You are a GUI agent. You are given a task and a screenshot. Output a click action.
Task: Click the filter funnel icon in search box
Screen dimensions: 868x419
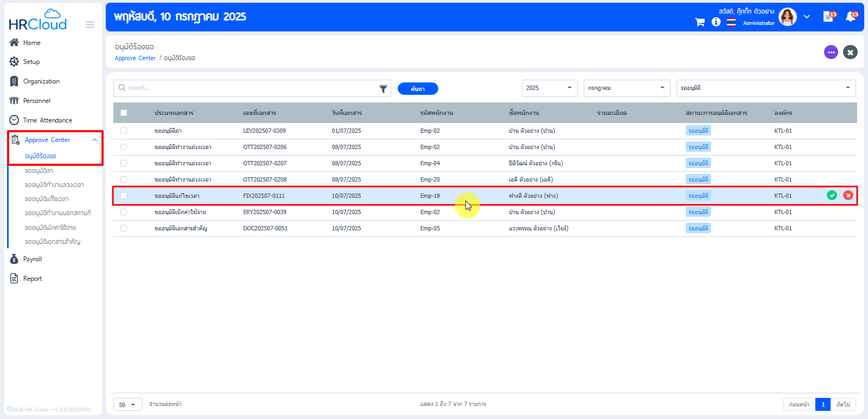383,89
